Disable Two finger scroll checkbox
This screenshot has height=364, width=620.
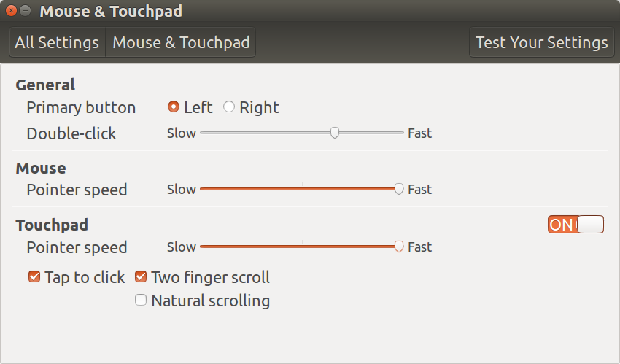tap(141, 276)
